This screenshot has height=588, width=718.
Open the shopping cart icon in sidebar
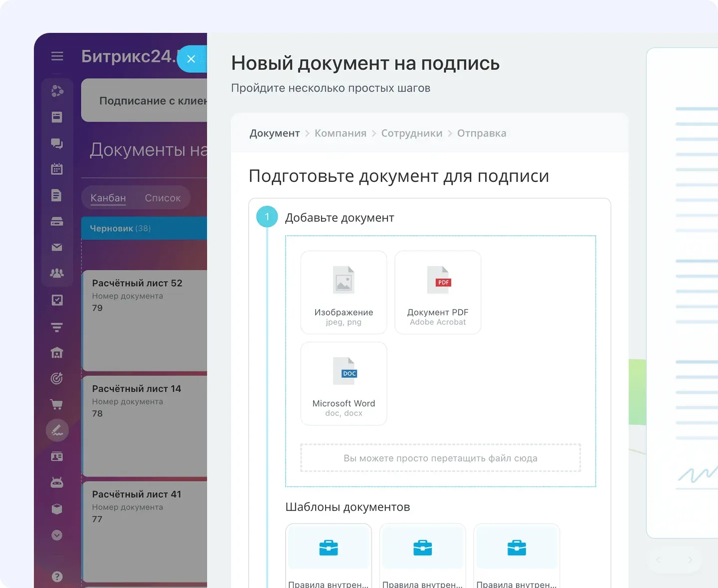pos(57,404)
